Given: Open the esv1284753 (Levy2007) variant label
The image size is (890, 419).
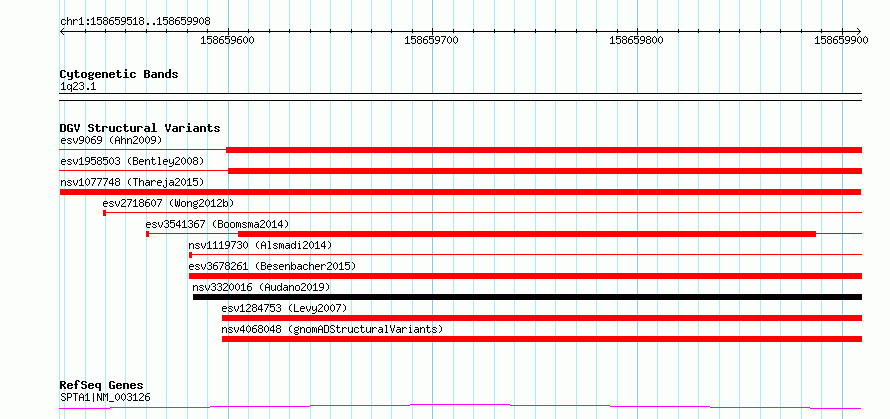Looking at the screenshot, I should [x=284, y=308].
